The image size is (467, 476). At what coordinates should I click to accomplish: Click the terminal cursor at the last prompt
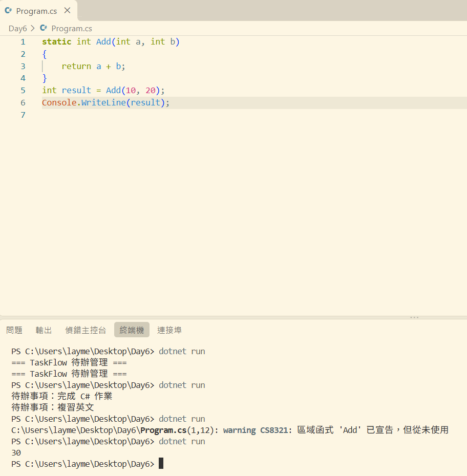click(x=161, y=464)
